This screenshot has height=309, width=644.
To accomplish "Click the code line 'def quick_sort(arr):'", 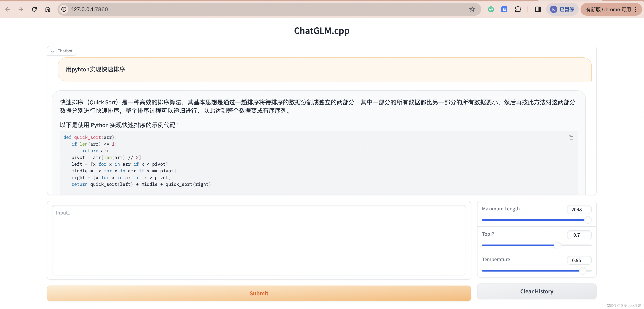I will click(x=90, y=137).
